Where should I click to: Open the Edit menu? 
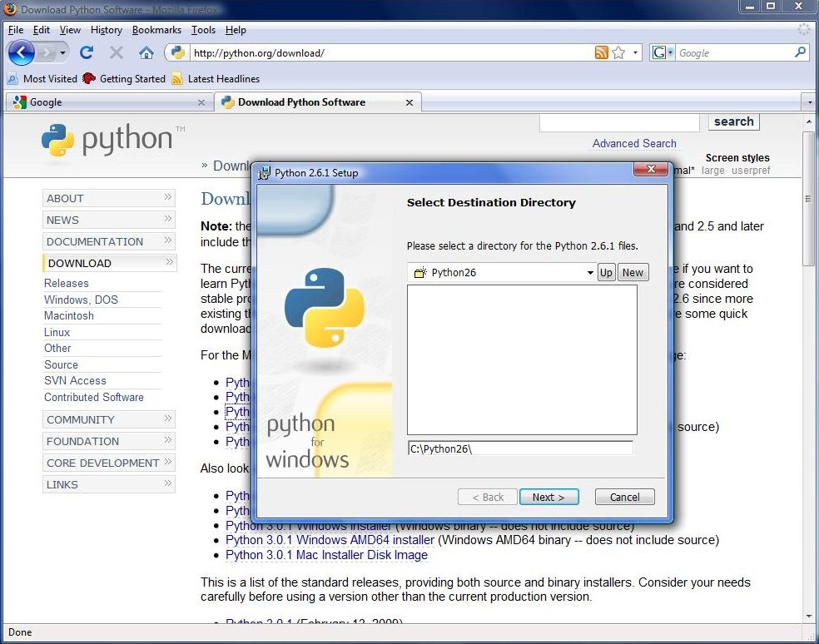click(x=42, y=30)
